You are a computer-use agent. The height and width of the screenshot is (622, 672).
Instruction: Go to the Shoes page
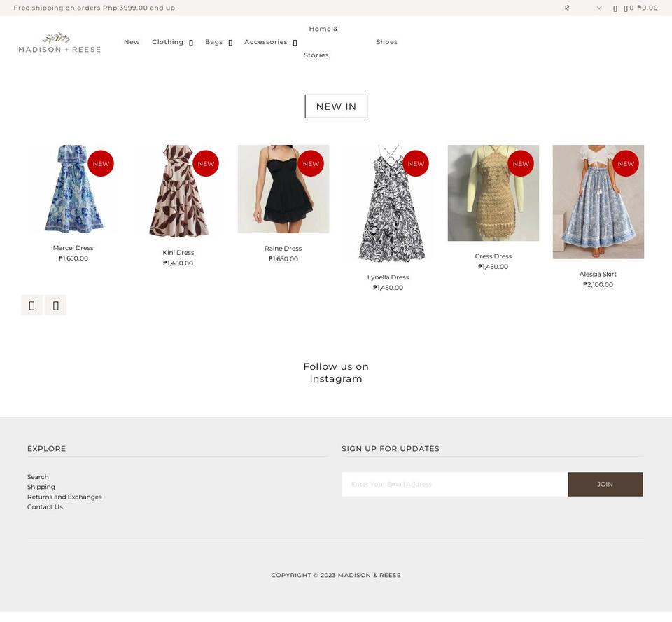coord(386,42)
